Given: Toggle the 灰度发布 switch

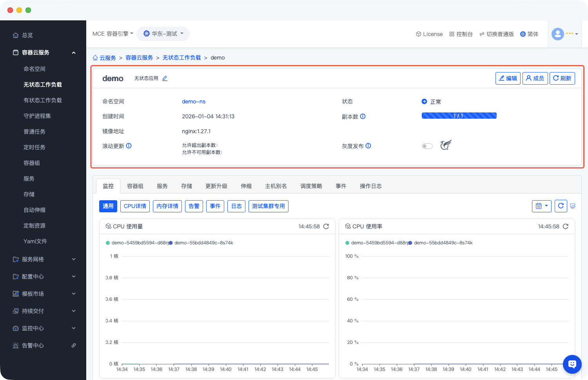Looking at the screenshot, I should pyautogui.click(x=427, y=146).
